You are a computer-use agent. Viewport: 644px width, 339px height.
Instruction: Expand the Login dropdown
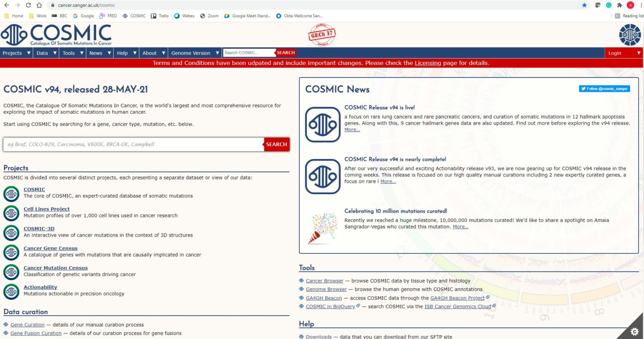(624, 53)
